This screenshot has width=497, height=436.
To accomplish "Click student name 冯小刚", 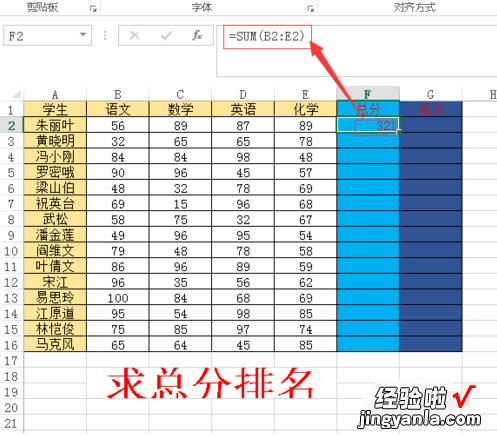I will [x=55, y=157].
